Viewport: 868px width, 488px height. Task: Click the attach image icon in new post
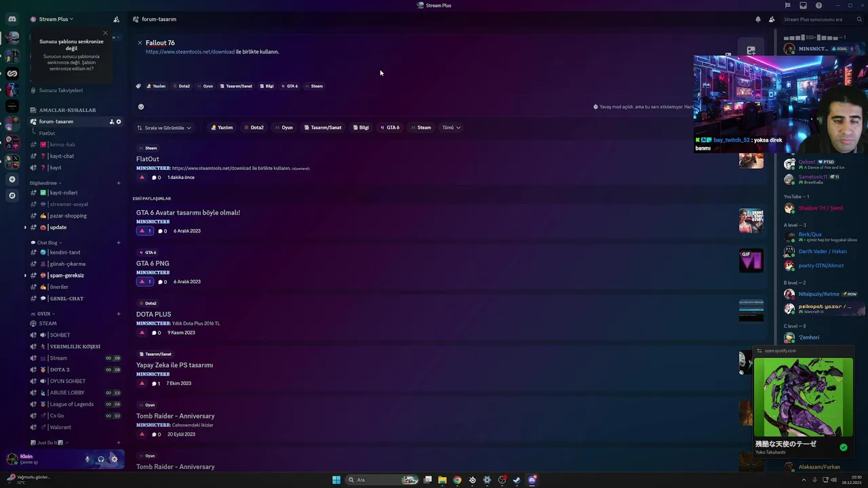click(751, 51)
